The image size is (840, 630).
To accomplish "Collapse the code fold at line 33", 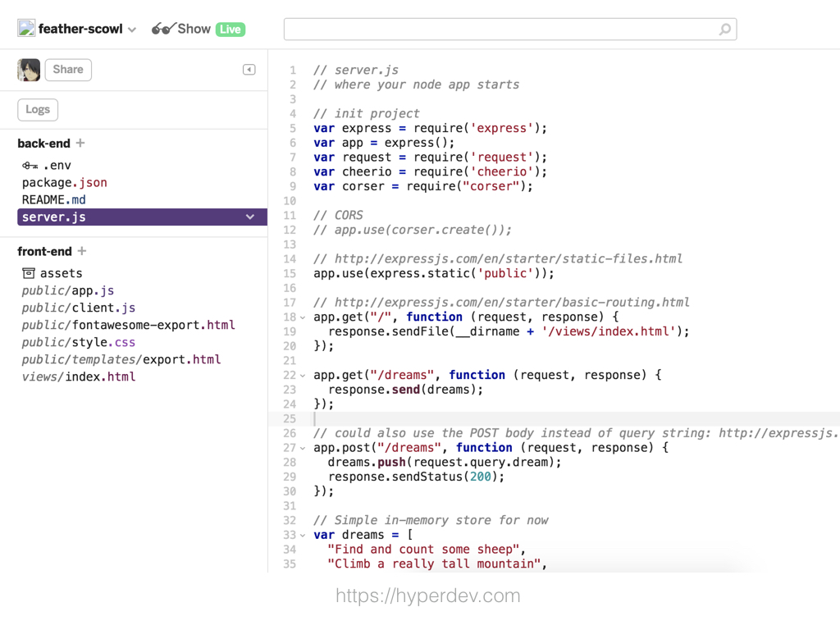I will coord(303,535).
